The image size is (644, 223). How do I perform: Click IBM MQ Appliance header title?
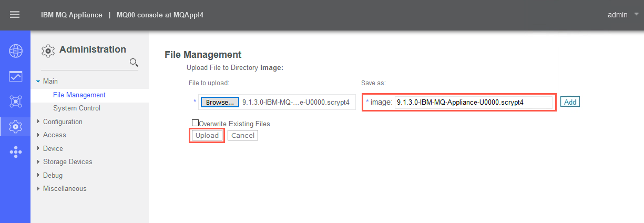71,15
